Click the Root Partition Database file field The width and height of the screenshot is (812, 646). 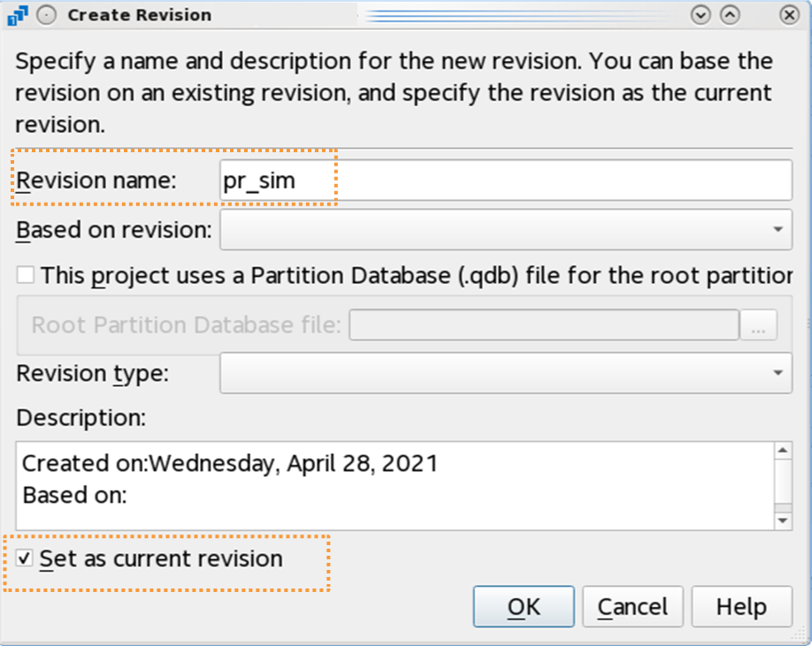(544, 325)
